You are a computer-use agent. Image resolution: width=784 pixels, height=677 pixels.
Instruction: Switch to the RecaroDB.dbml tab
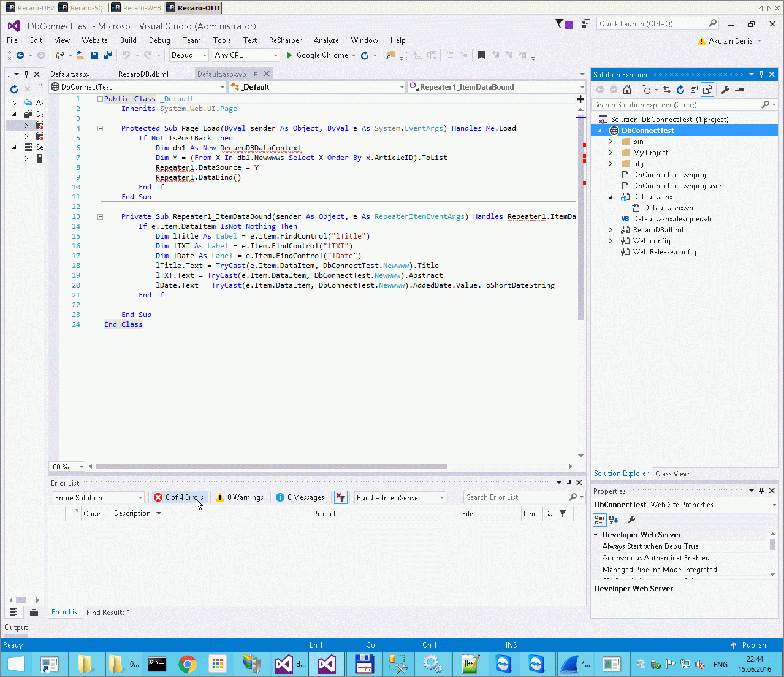(x=143, y=74)
